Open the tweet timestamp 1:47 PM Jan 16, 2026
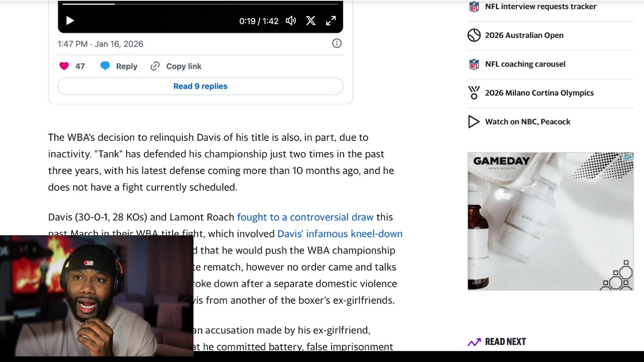 [x=101, y=44]
